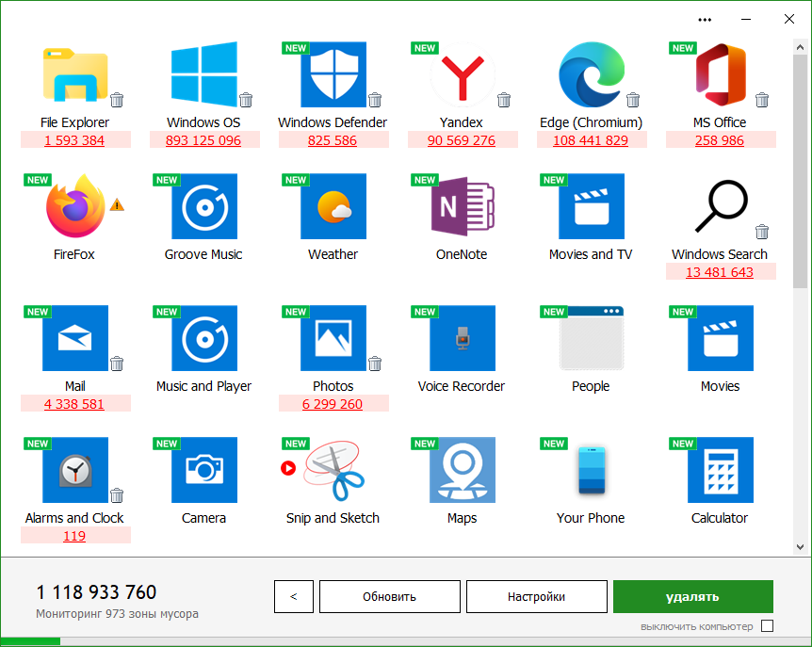Click the back arrow button
The height and width of the screenshot is (647, 812).
[x=294, y=596]
